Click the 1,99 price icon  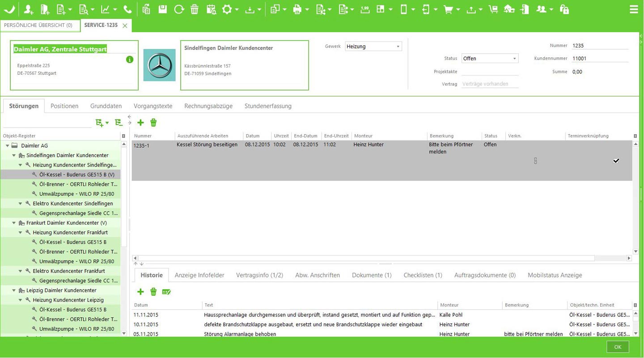coord(365,9)
